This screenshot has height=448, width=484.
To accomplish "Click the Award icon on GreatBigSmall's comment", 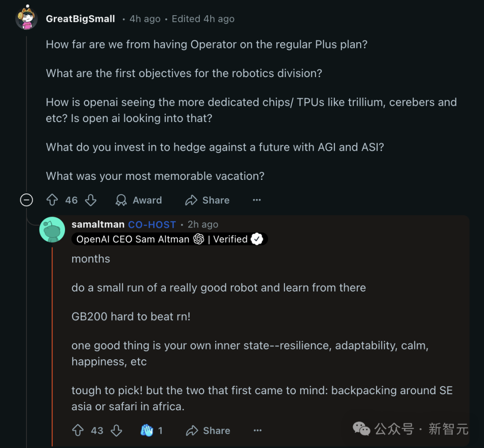I will 121,200.
